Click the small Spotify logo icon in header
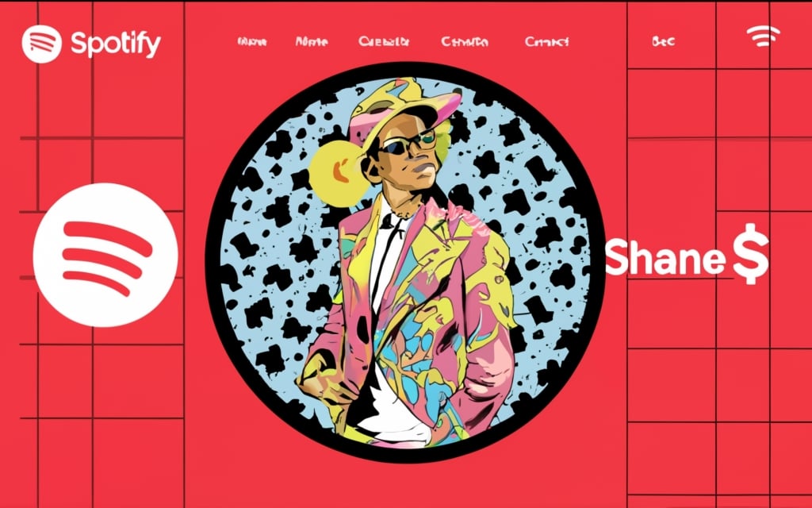The width and height of the screenshot is (812, 508). pyautogui.click(x=41, y=44)
